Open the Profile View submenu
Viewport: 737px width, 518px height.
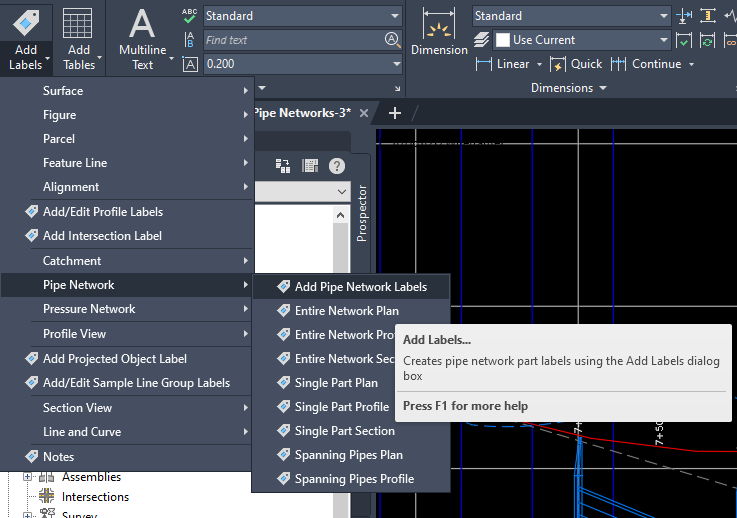[127, 334]
